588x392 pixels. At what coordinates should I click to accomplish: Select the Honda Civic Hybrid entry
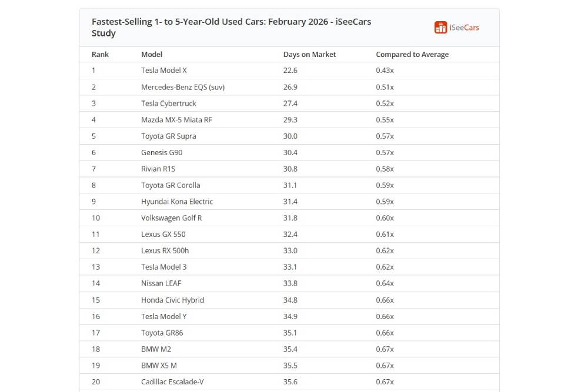pyautogui.click(x=172, y=300)
